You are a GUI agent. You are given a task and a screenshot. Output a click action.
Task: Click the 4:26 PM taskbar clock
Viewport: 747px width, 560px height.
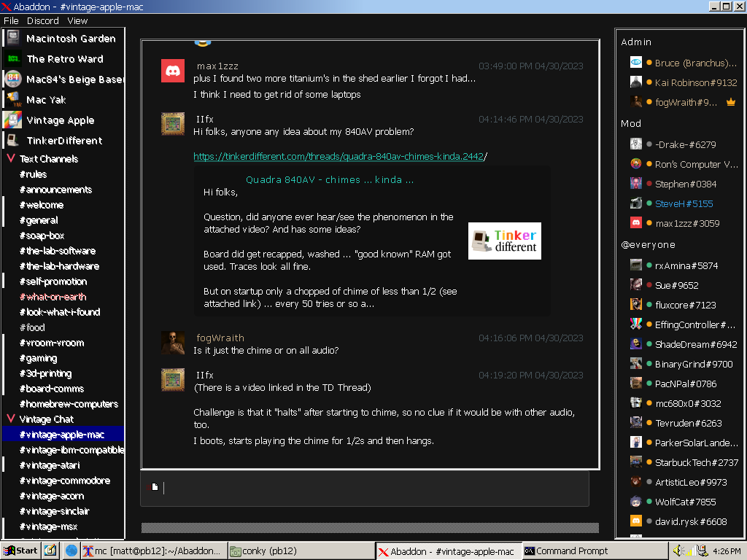click(726, 551)
